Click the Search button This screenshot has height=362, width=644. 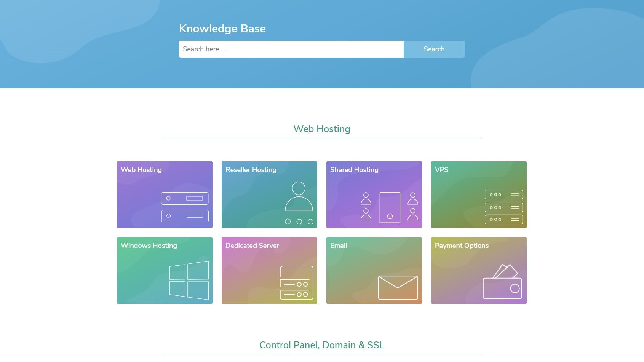(x=434, y=49)
